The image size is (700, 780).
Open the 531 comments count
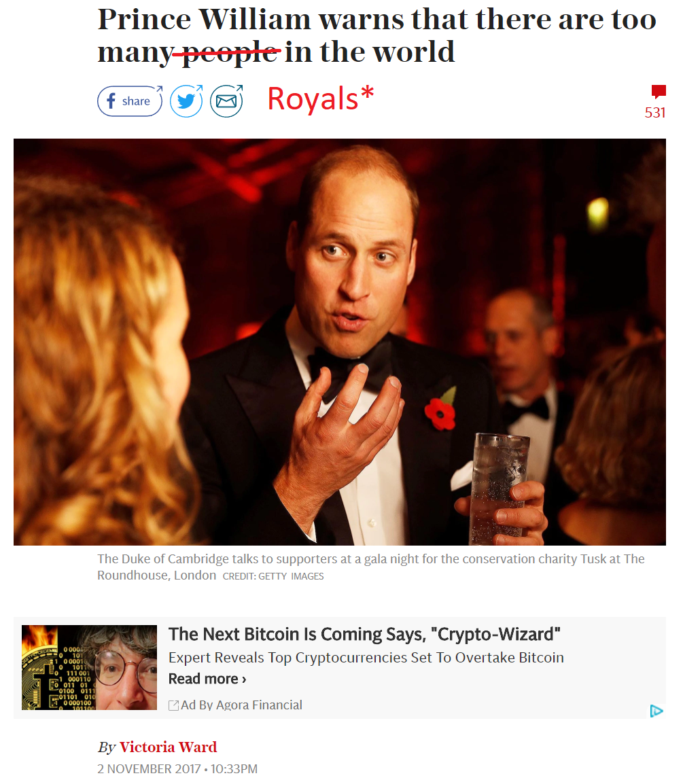[654, 113]
